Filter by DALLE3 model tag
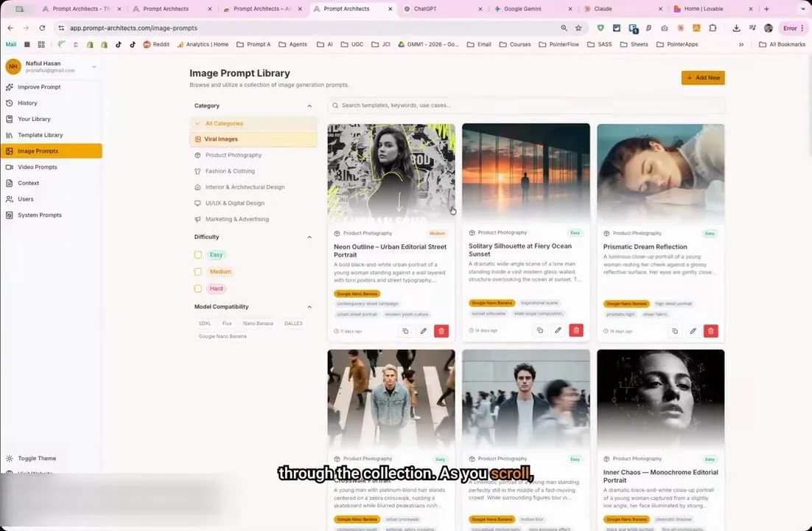 pyautogui.click(x=293, y=324)
